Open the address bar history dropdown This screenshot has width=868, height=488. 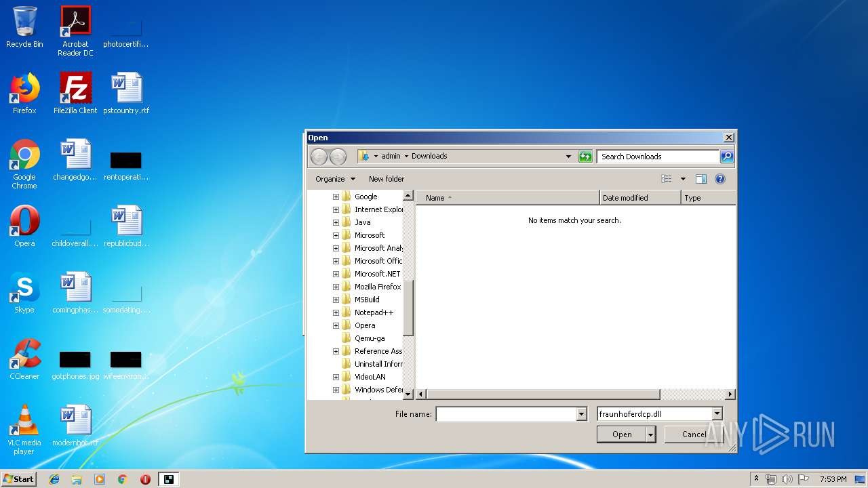click(568, 157)
